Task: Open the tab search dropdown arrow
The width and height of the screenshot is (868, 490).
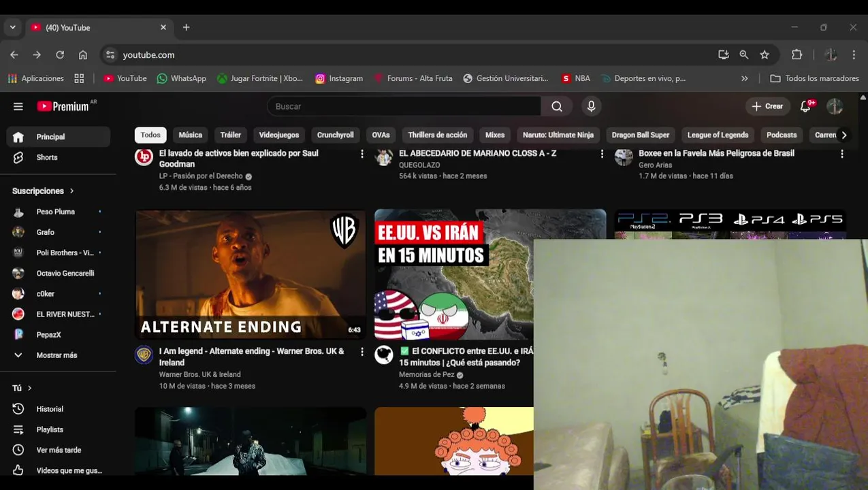Action: click(x=12, y=27)
